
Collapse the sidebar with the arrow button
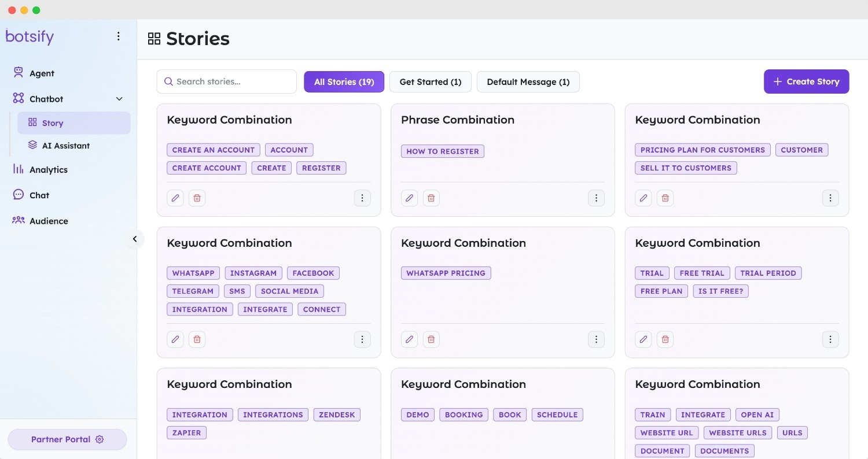point(135,239)
